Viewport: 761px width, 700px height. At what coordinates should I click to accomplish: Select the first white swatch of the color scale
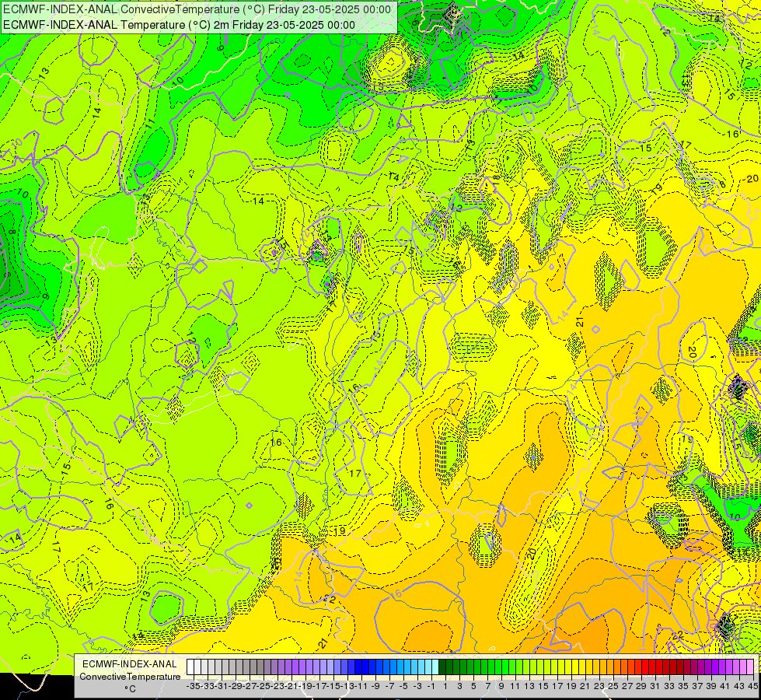point(190,667)
